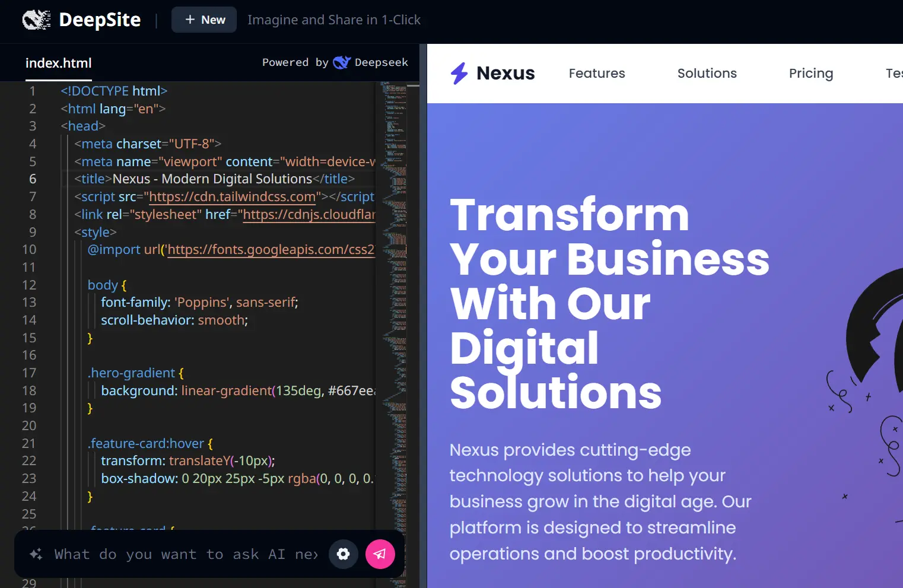The height and width of the screenshot is (588, 903).
Task: Click the cdnjs.cloudflare link on line 8
Action: coord(309,215)
